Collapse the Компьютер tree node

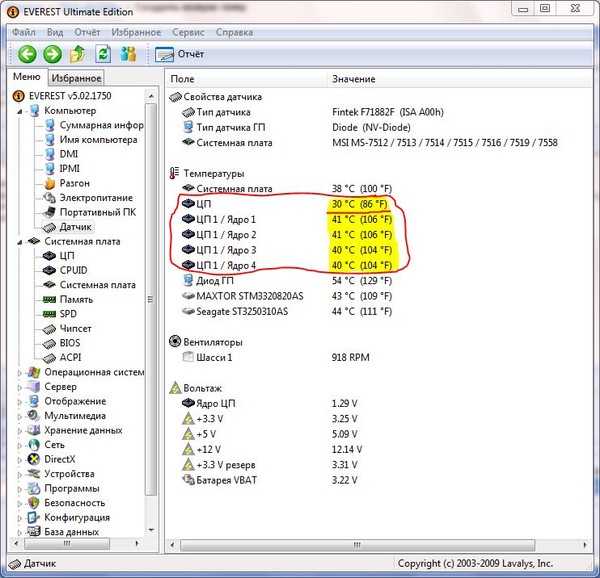point(20,111)
